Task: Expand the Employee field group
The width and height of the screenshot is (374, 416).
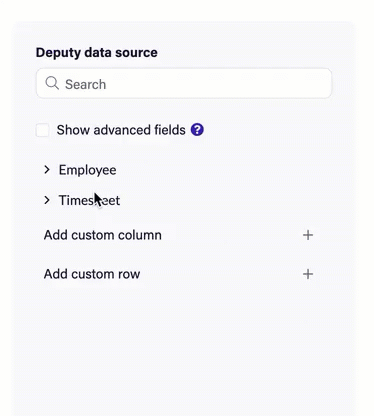Action: (80, 170)
